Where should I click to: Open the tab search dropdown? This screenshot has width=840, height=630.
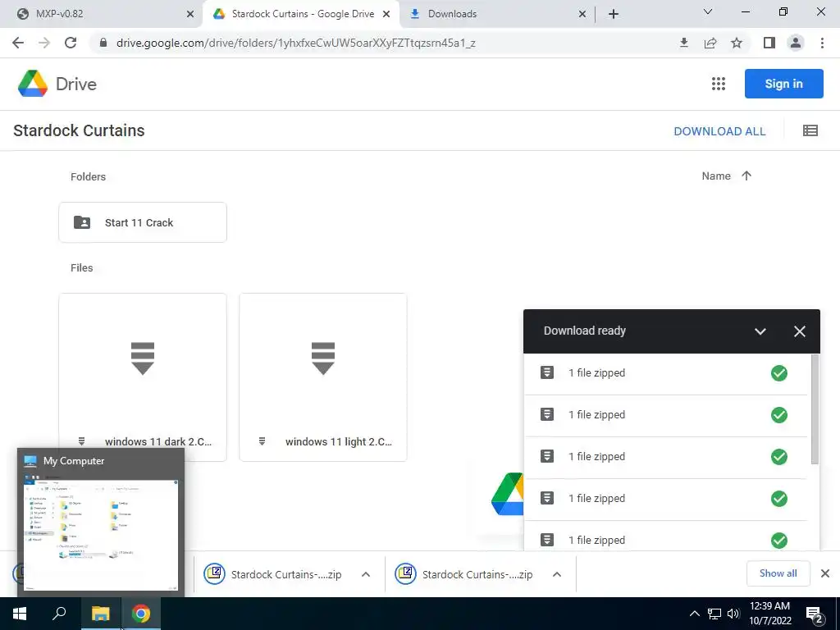pos(708,11)
